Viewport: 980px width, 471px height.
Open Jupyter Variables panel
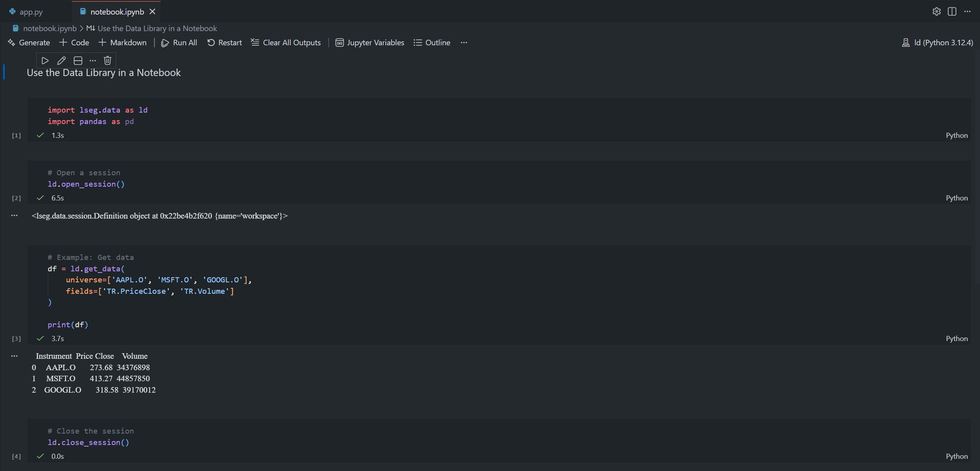370,43
